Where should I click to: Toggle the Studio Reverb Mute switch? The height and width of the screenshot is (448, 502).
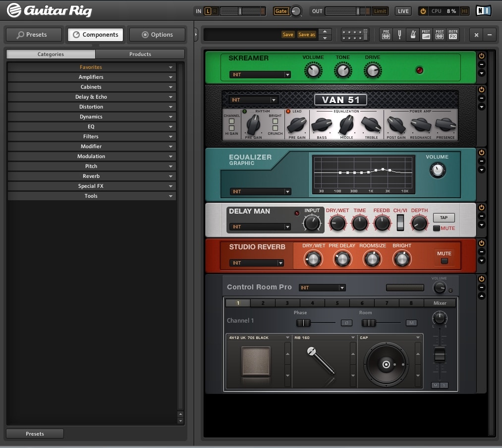[x=445, y=261]
